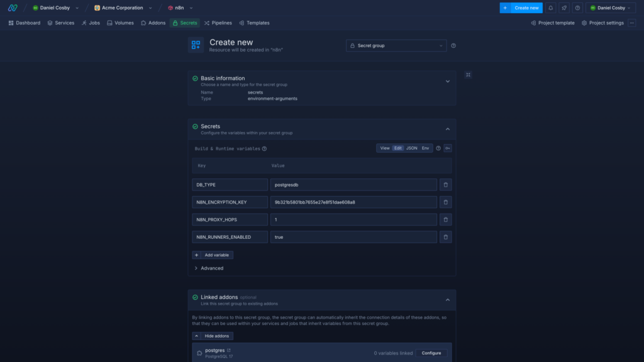Expand the Basic information section
Image resolution: width=644 pixels, height=362 pixels.
[x=448, y=81]
